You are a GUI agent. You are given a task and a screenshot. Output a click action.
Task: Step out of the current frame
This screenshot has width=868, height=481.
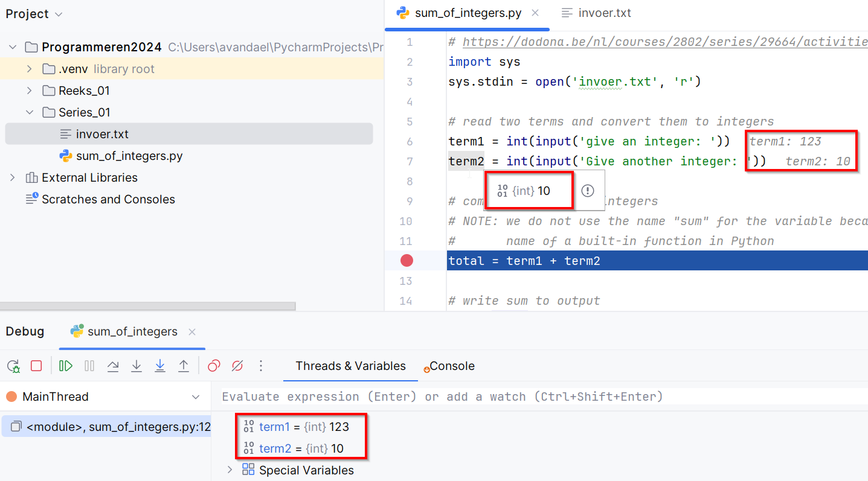(x=182, y=366)
